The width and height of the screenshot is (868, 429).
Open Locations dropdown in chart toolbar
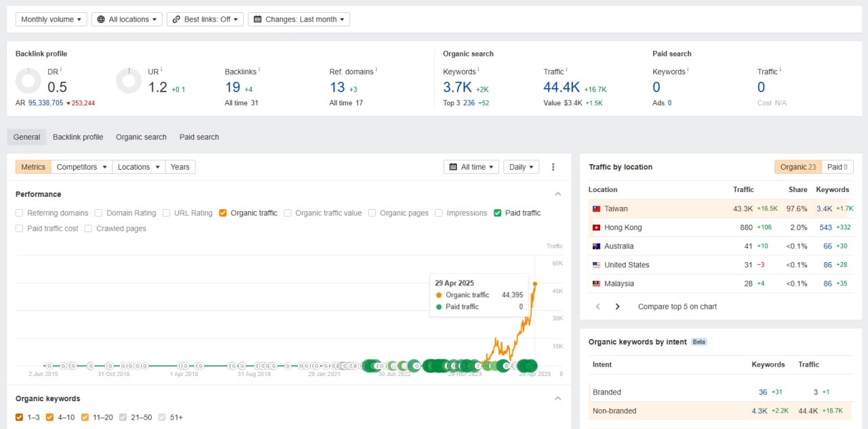click(138, 167)
